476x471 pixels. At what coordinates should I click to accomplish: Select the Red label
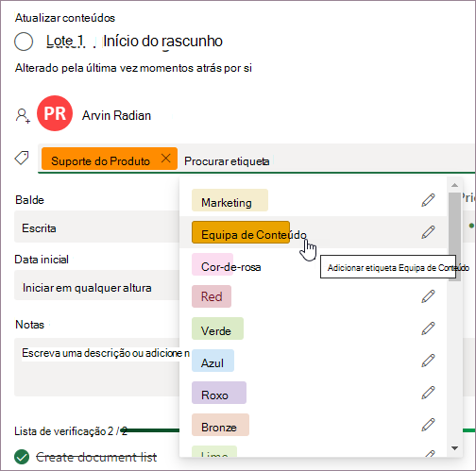point(212,296)
